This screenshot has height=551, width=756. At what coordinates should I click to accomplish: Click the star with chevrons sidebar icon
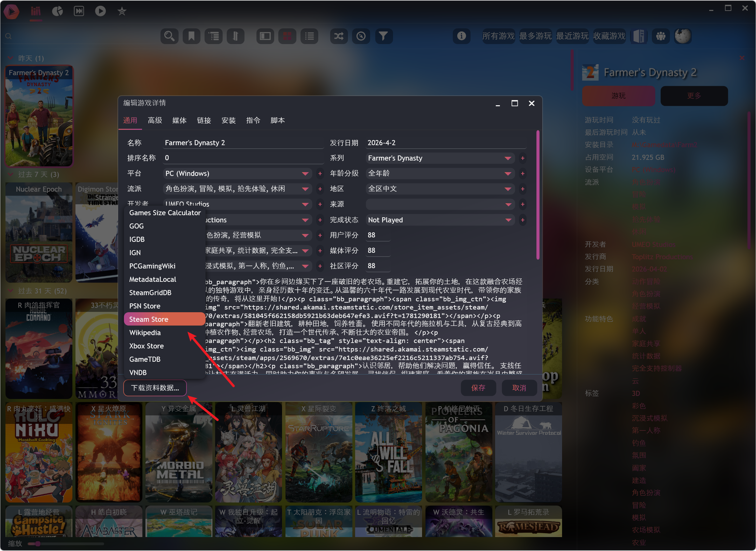tap(122, 11)
